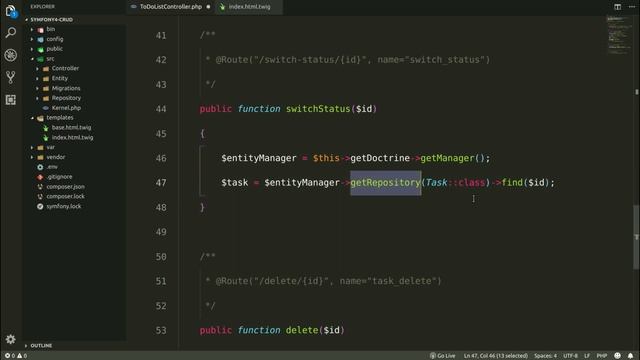Viewport: 640px width, 360px height.
Task: Click the composer.json file icon
Action: click(40, 187)
